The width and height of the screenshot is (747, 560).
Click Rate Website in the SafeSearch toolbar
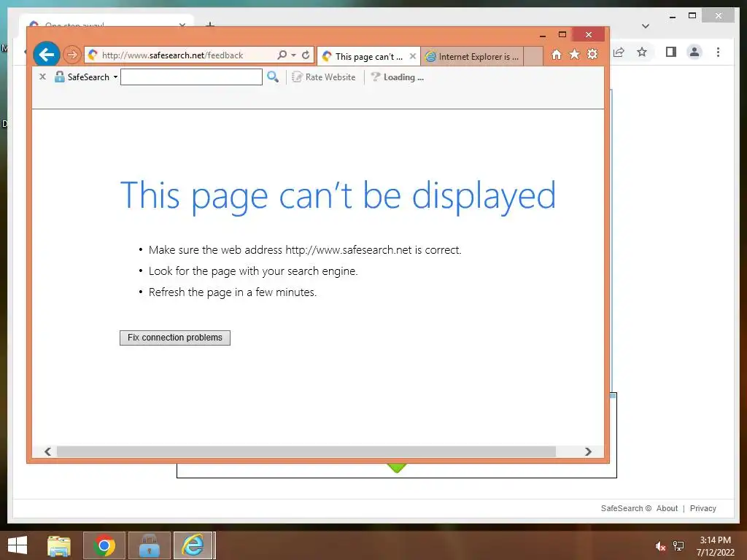pyautogui.click(x=323, y=77)
